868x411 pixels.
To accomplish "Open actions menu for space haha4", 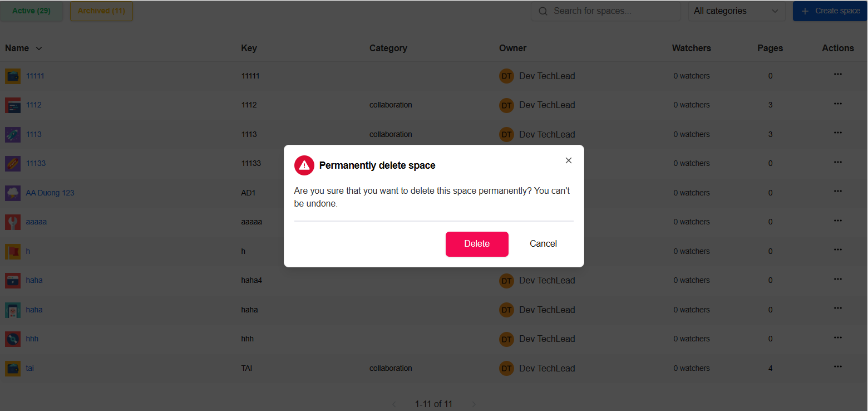I will coord(837,278).
